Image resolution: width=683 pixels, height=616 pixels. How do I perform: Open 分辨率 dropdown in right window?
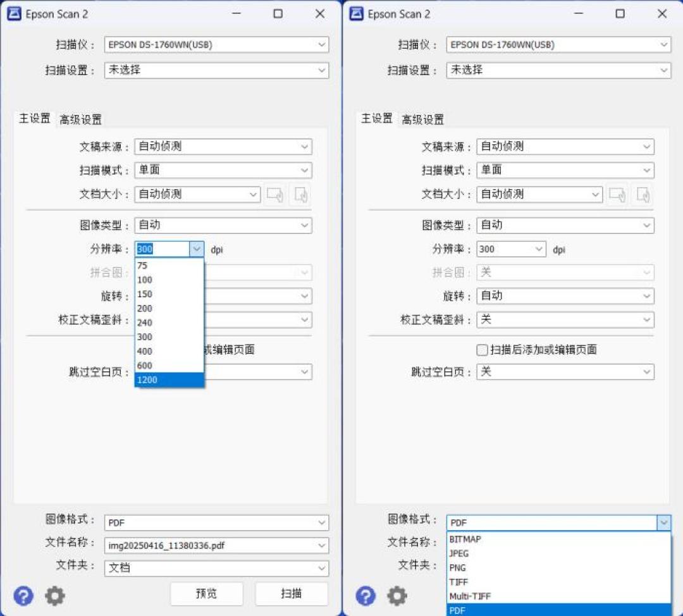512,249
